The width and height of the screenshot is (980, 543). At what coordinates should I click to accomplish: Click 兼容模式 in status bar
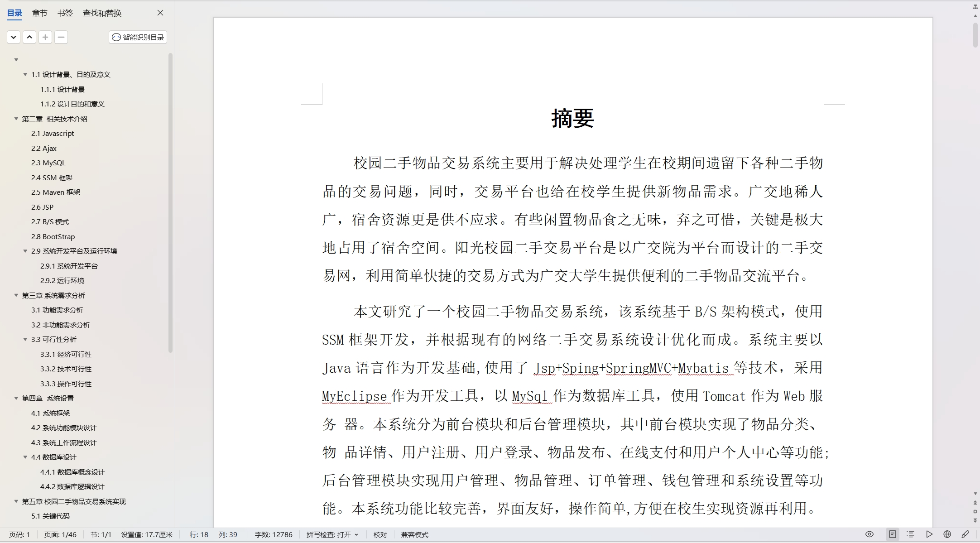pos(415,534)
